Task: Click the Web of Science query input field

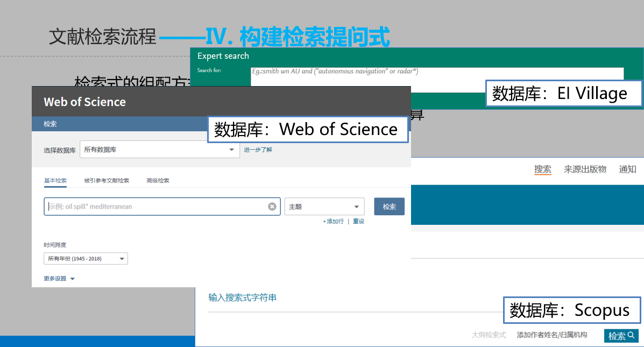Action: 162,207
